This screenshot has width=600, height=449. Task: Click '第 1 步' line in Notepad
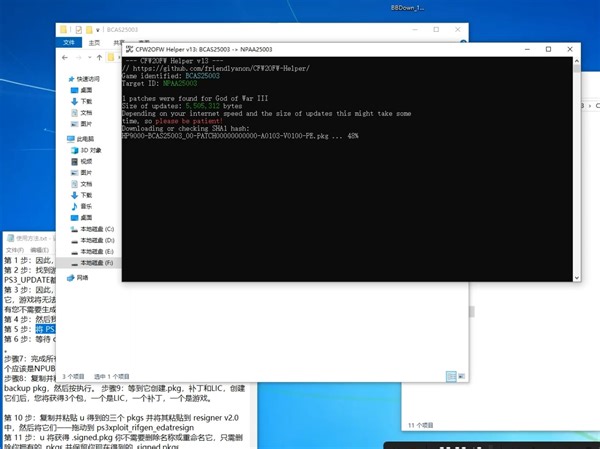pos(30,260)
